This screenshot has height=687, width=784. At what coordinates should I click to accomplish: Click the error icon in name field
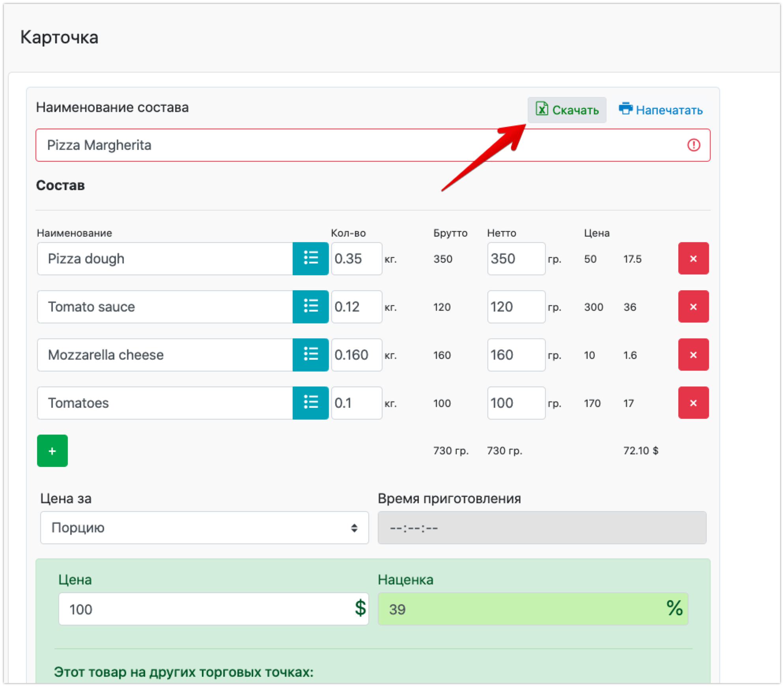point(694,145)
